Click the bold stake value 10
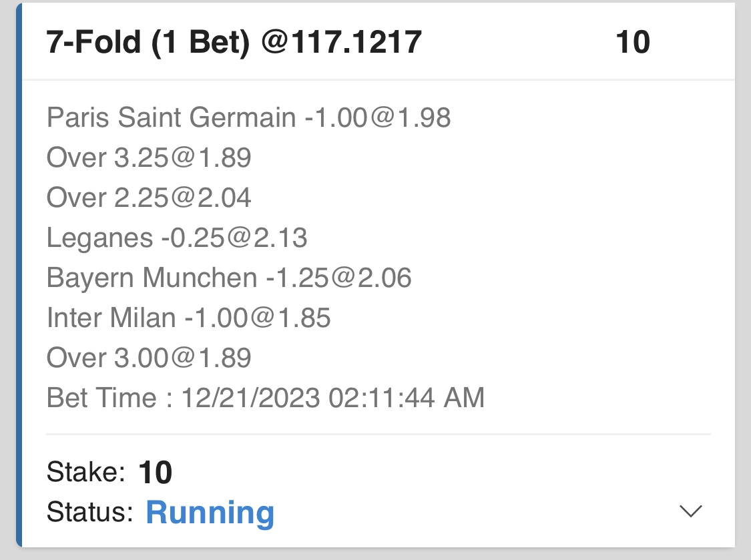The image size is (751, 560). coord(156,473)
